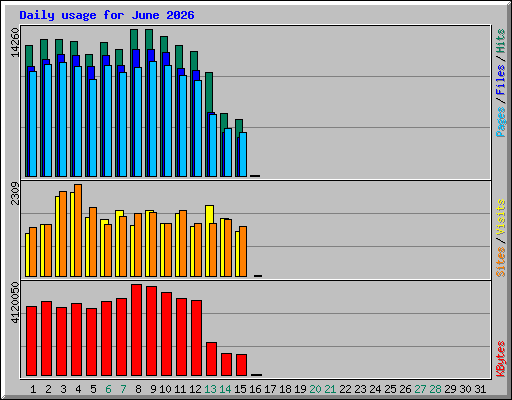Click the cyan Pages bar for day 15
512x400 pixels.
tap(243, 154)
